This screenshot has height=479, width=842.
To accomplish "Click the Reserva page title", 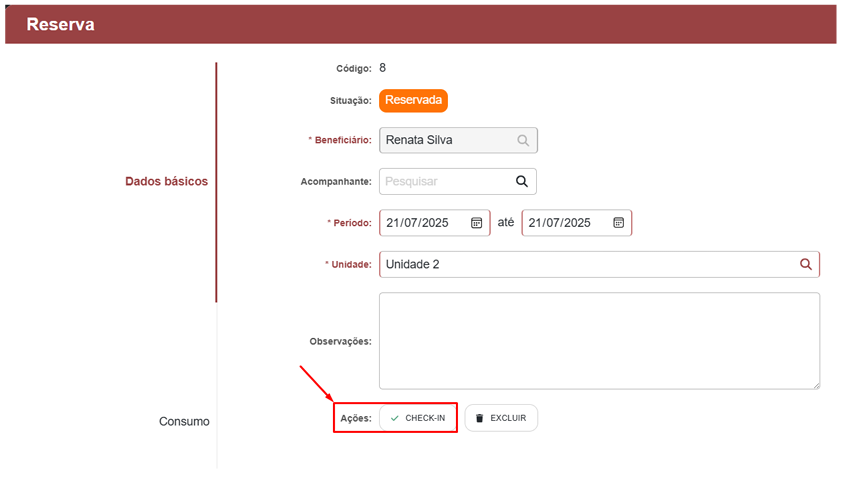I will click(x=61, y=25).
